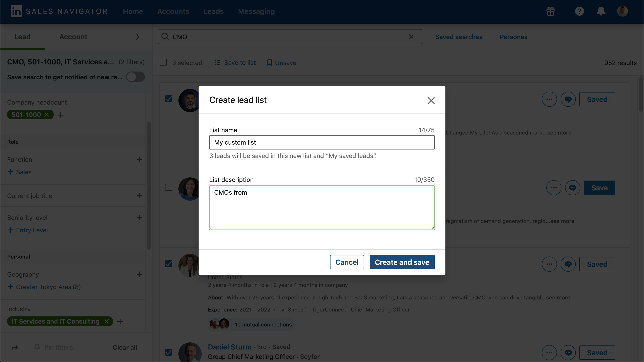Click Saved button for first lead

coord(597,99)
